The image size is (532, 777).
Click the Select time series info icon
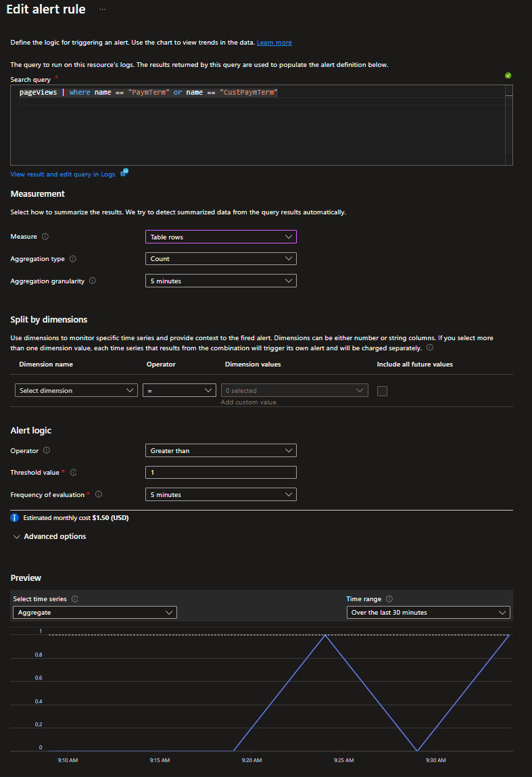click(75, 599)
